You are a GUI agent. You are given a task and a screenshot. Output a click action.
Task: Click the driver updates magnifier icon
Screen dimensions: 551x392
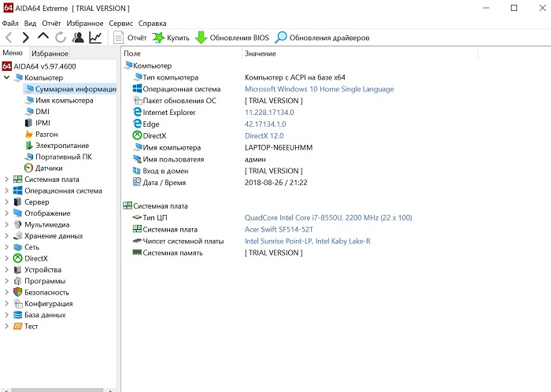point(281,38)
